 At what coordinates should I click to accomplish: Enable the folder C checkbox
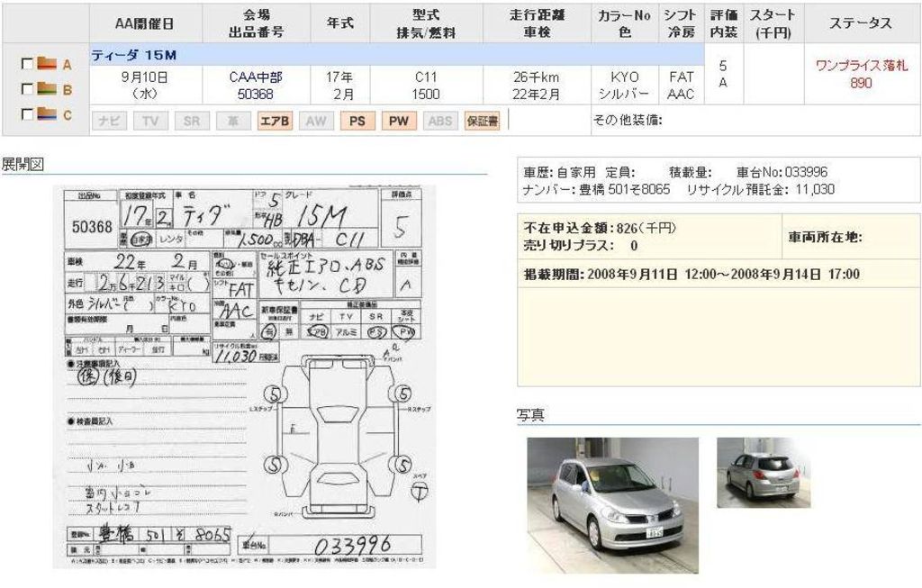click(26, 115)
